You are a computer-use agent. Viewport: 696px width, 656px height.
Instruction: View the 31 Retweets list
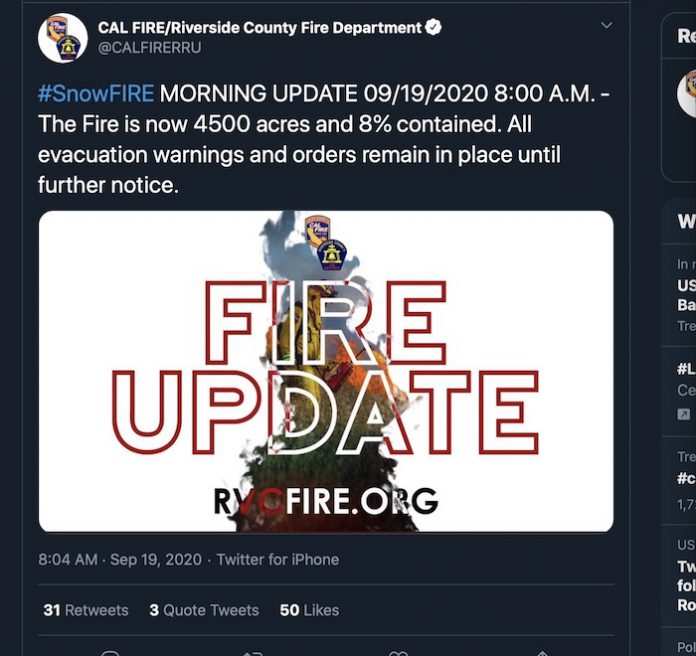[x=86, y=610]
